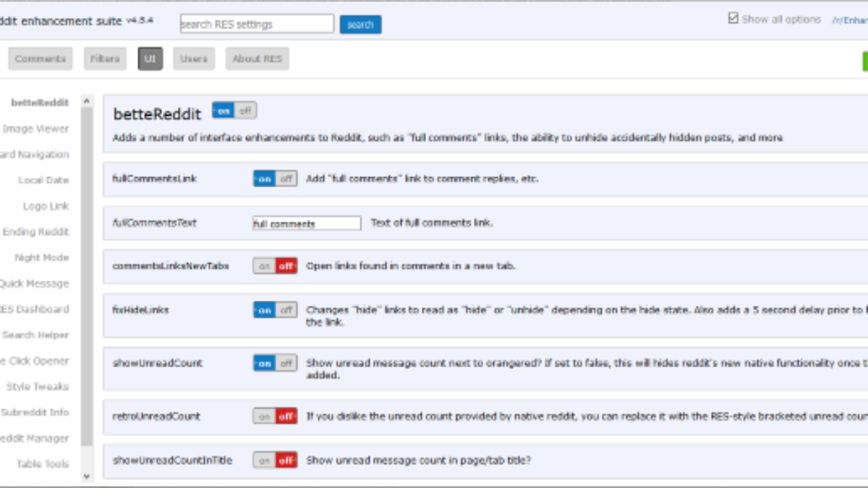Select the UI category tab
868x488 pixels.
pos(150,59)
